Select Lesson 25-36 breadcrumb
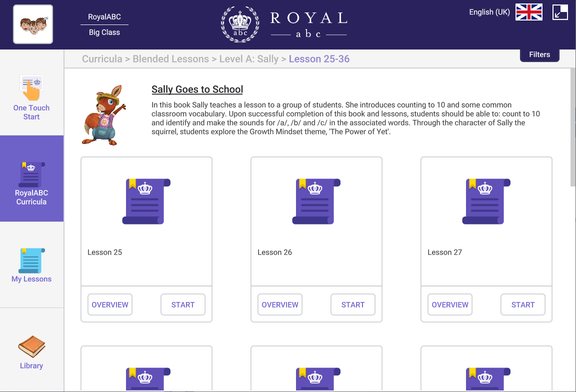The width and height of the screenshot is (576, 392). 319,59
